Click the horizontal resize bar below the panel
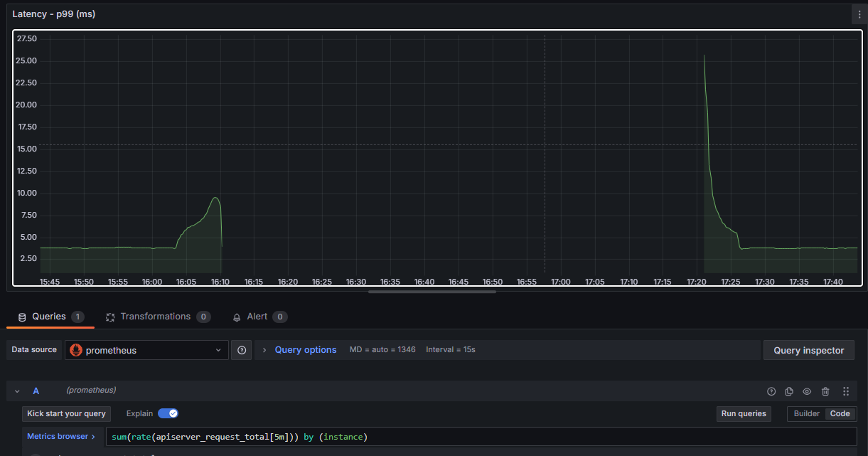The width and height of the screenshot is (868, 456). [432, 291]
